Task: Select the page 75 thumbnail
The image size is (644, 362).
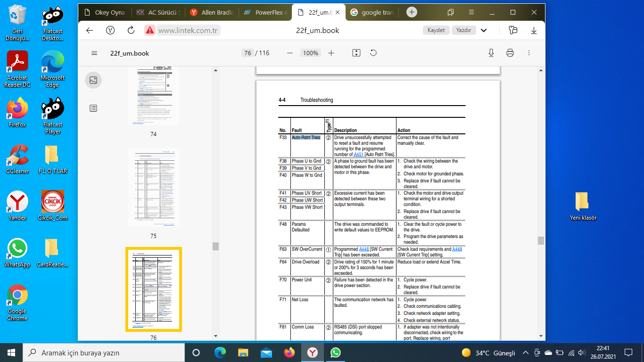Action: (153, 188)
